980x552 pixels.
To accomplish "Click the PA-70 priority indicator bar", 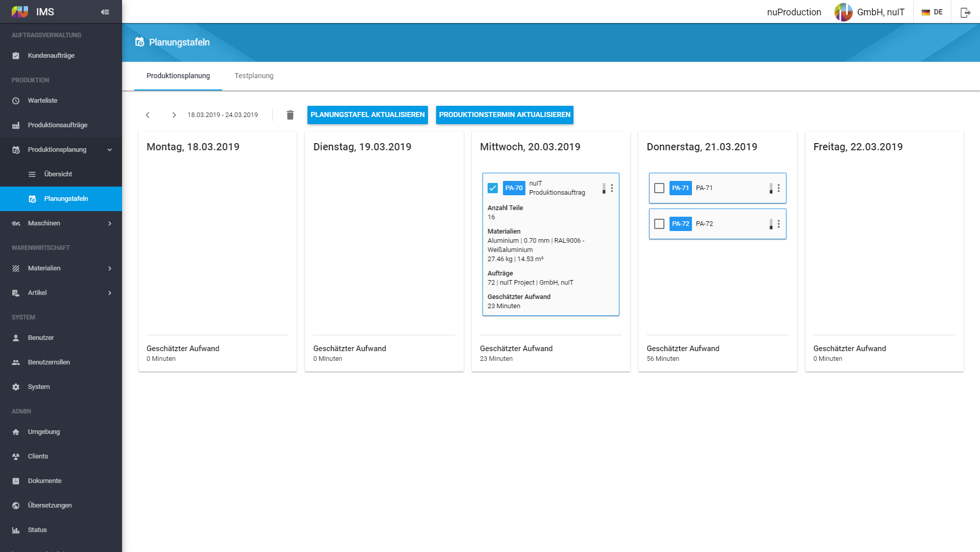I will pyautogui.click(x=604, y=188).
